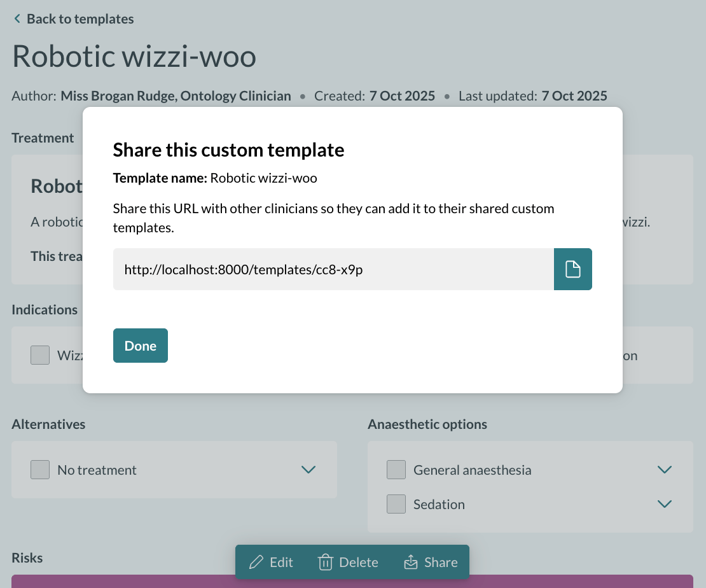
Task: Check the General anaesthesia checkbox
Action: pos(396,470)
